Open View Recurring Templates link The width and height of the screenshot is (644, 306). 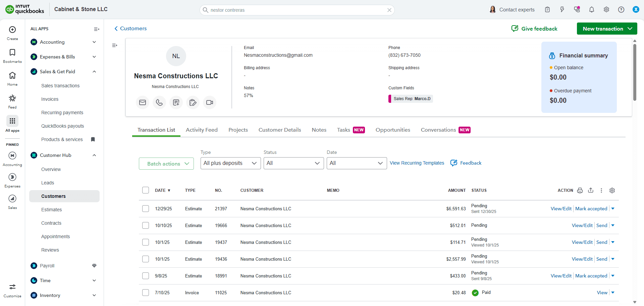pos(417,163)
